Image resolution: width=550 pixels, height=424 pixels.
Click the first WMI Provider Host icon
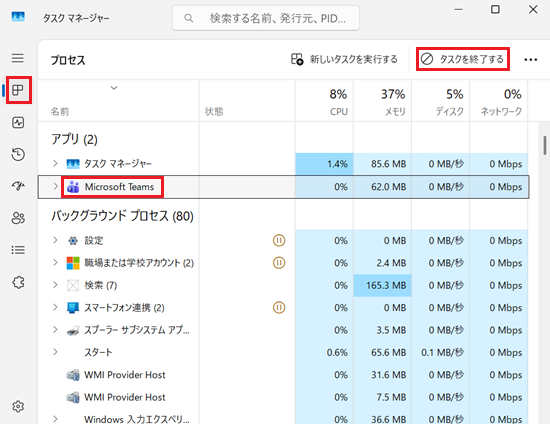click(x=73, y=375)
